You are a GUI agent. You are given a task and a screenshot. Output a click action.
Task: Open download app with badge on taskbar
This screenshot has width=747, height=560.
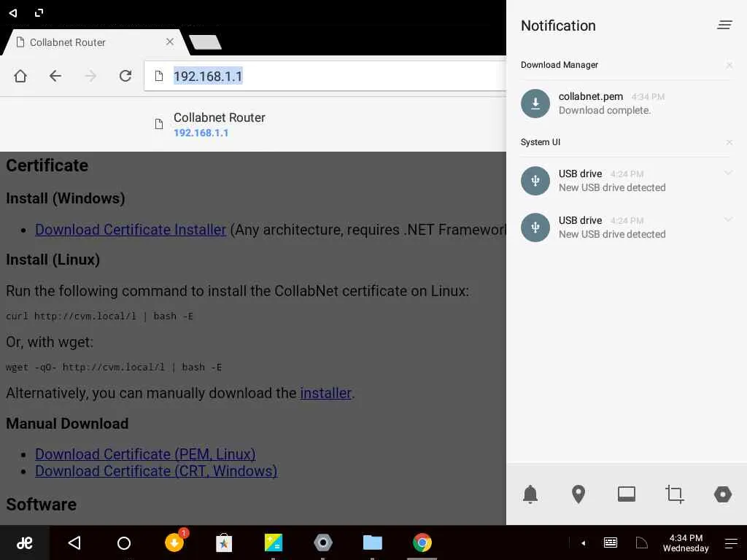pyautogui.click(x=175, y=542)
